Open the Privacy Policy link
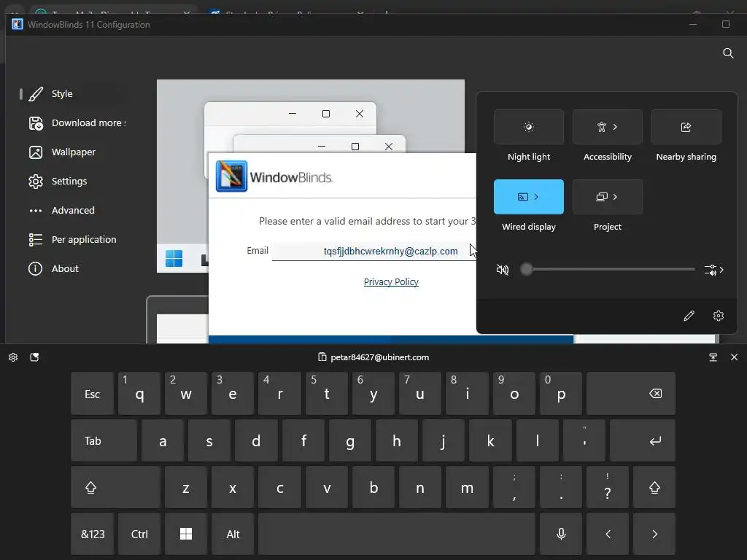The width and height of the screenshot is (747, 560). (391, 282)
